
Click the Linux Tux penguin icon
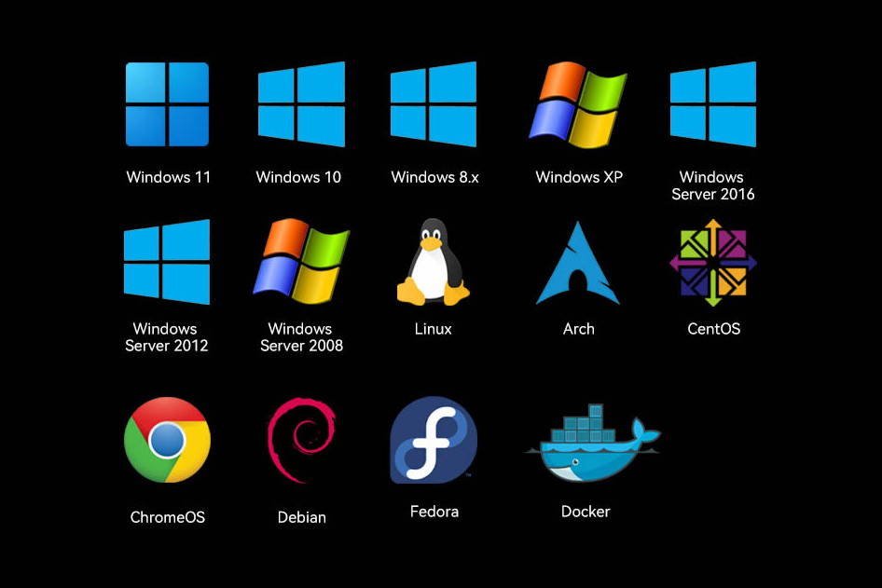click(x=434, y=262)
